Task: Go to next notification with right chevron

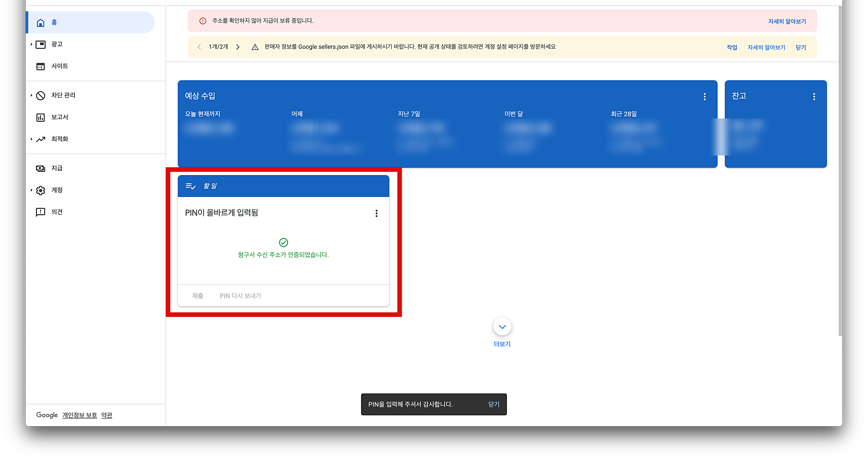Action: click(x=238, y=47)
